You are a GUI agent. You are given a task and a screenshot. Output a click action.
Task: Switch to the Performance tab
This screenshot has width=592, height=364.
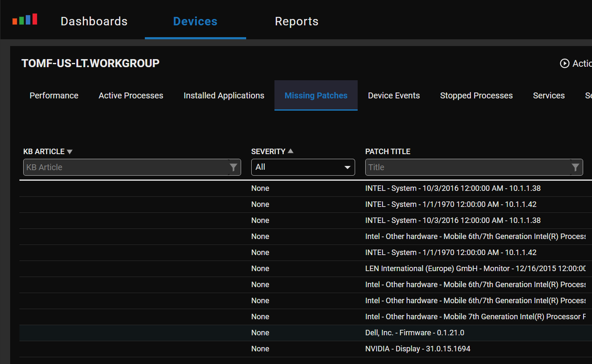[54, 95]
